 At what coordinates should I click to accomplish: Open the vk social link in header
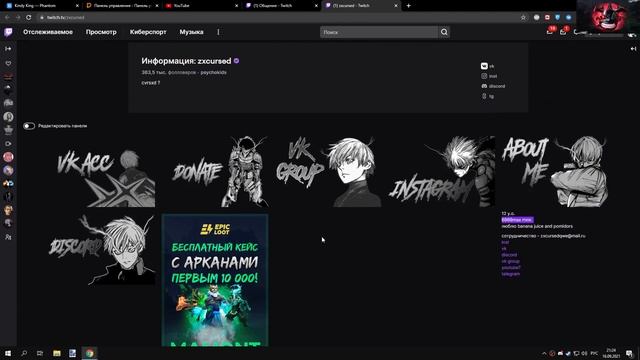click(x=488, y=66)
